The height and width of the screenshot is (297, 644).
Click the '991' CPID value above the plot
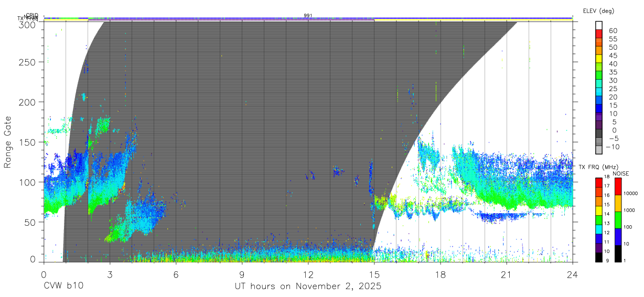tap(308, 16)
